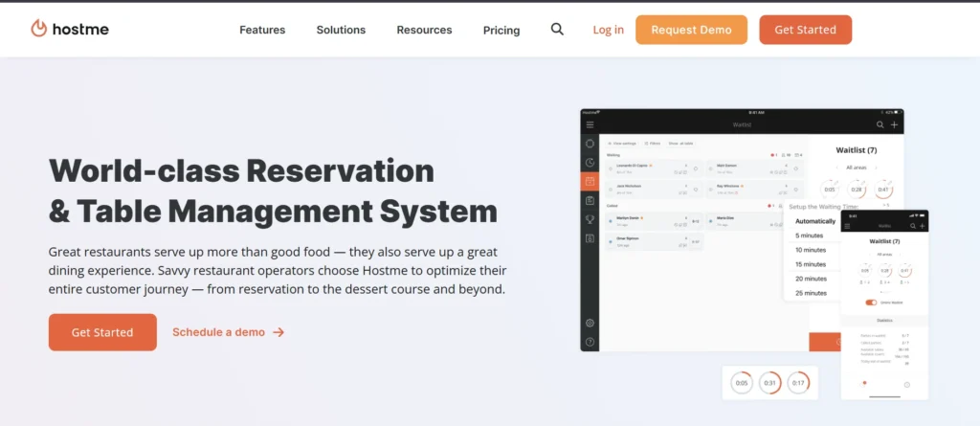Screen dimensions: 980x426
Task: Toggle the orange switch in phone mockup
Action: (871, 303)
